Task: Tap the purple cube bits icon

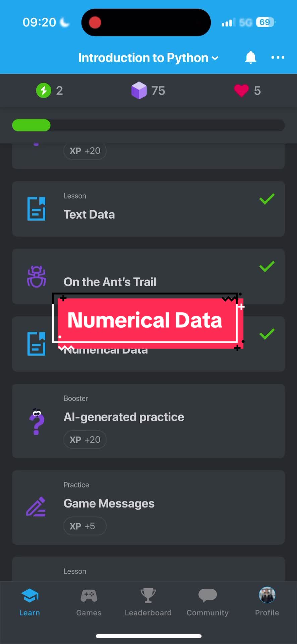Action: [139, 91]
